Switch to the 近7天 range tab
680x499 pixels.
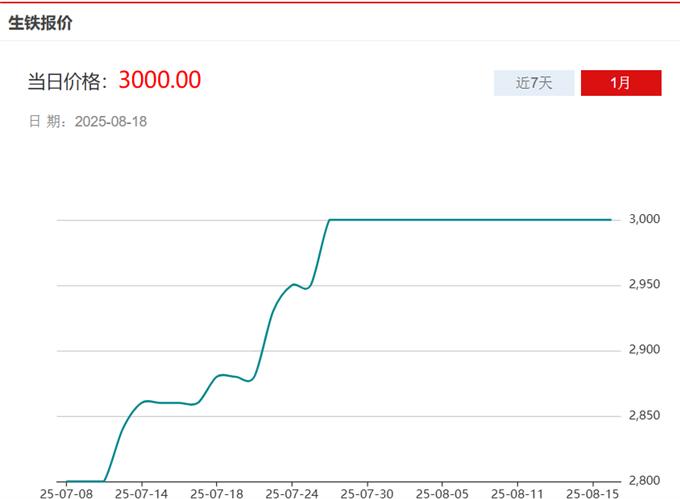[x=534, y=83]
